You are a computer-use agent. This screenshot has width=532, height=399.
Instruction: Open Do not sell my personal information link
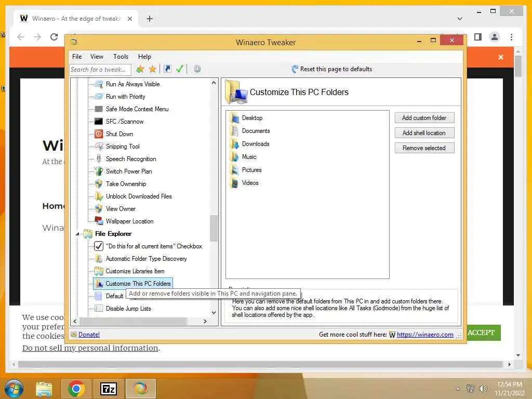[x=90, y=348]
